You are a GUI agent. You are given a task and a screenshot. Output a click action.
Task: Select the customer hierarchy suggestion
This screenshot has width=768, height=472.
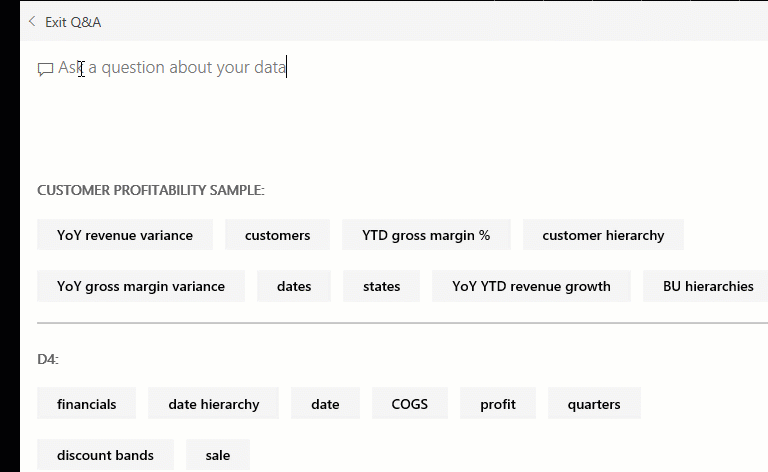[603, 235]
